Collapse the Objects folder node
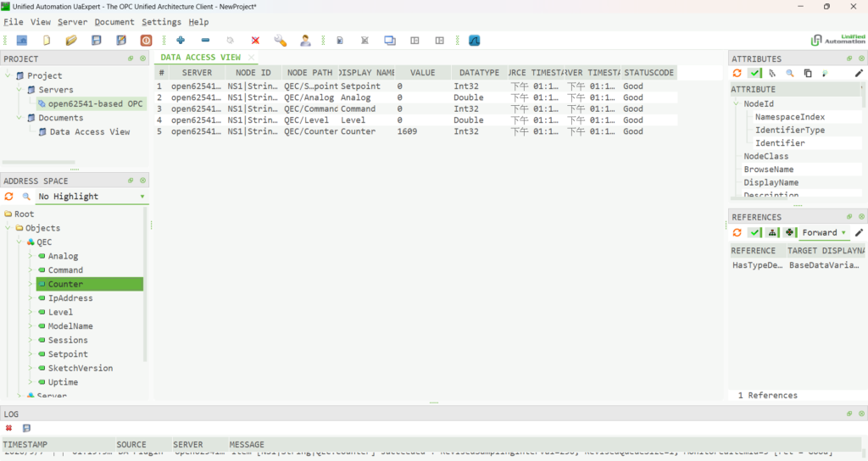 tap(8, 228)
